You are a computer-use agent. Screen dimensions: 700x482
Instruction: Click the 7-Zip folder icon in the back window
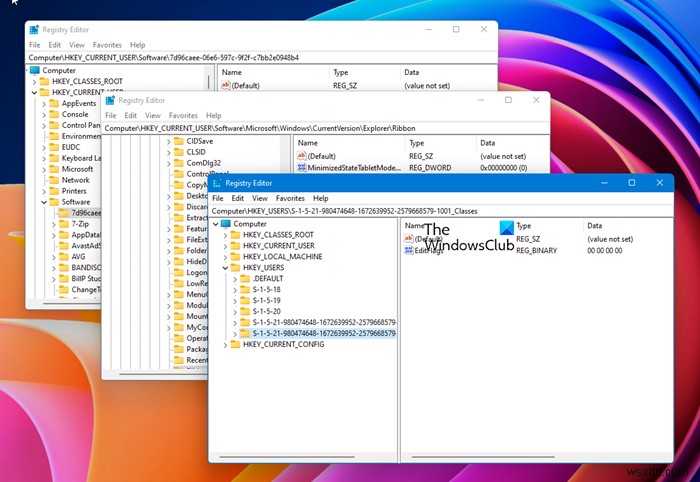pyautogui.click(x=64, y=224)
